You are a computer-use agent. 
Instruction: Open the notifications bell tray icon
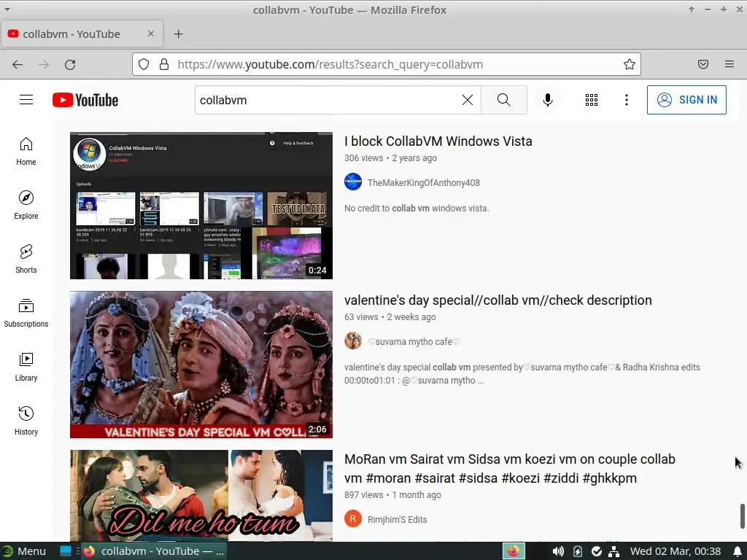click(x=738, y=551)
